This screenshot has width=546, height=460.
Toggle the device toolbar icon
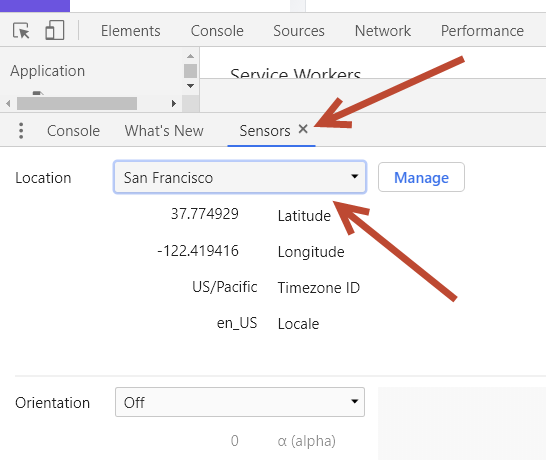point(55,30)
